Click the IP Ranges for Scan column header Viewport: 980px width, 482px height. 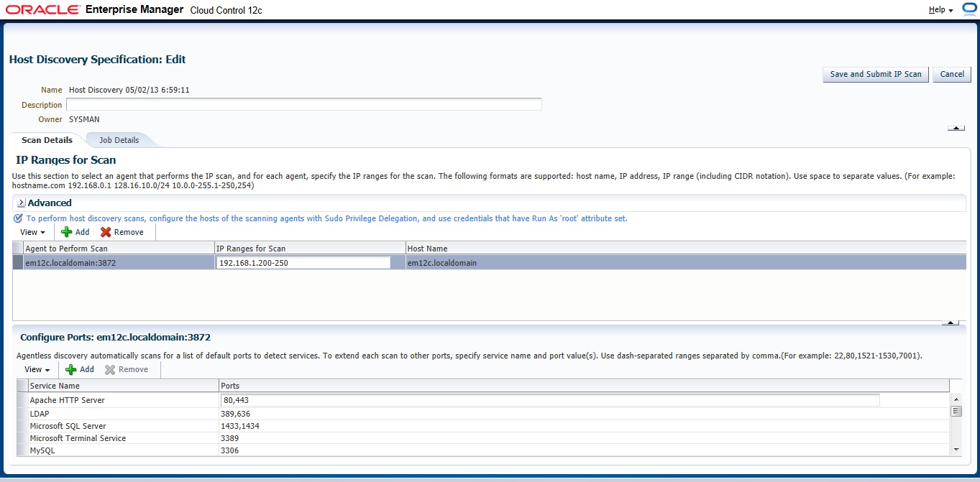click(310, 249)
